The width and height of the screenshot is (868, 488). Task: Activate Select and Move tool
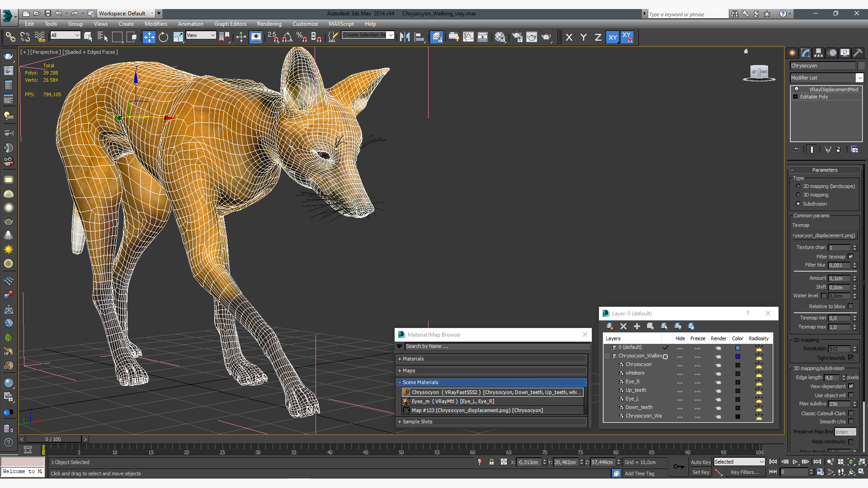[149, 37]
